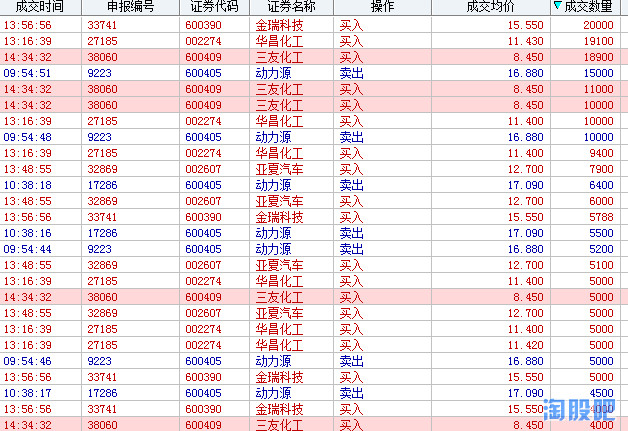Image resolution: width=628 pixels, height=431 pixels.
Task: Click the sort arrow beside 成交数量 header
Action: (x=557, y=5)
